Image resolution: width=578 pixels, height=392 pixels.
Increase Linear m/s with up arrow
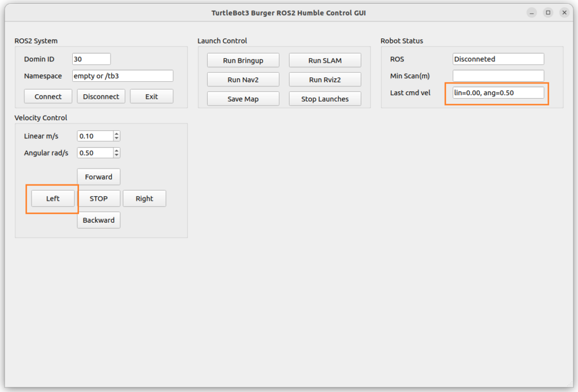point(116,133)
